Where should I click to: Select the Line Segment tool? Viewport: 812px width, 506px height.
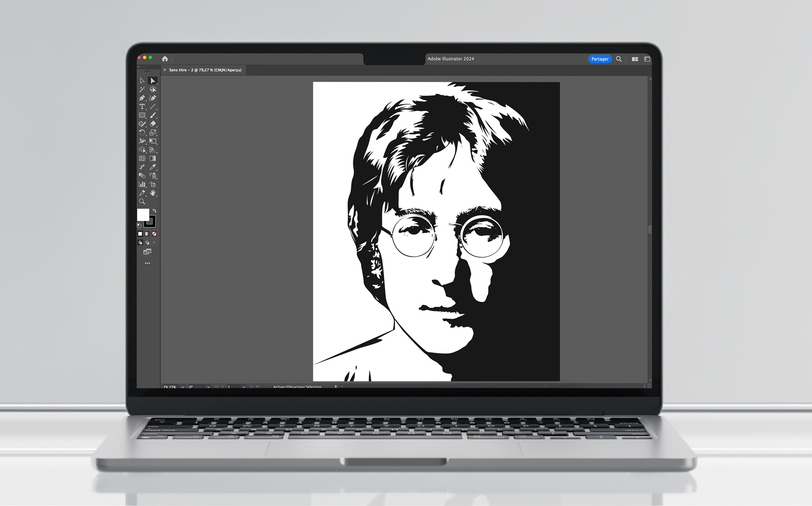(x=153, y=107)
